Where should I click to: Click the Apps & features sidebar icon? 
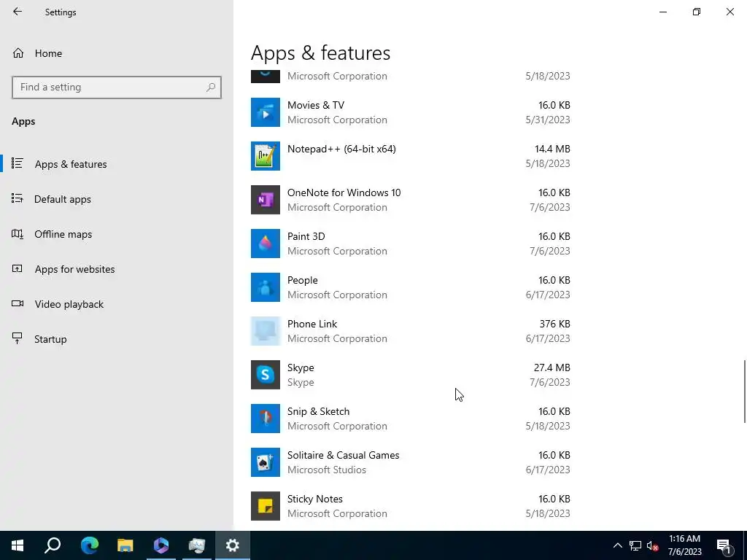click(x=18, y=163)
